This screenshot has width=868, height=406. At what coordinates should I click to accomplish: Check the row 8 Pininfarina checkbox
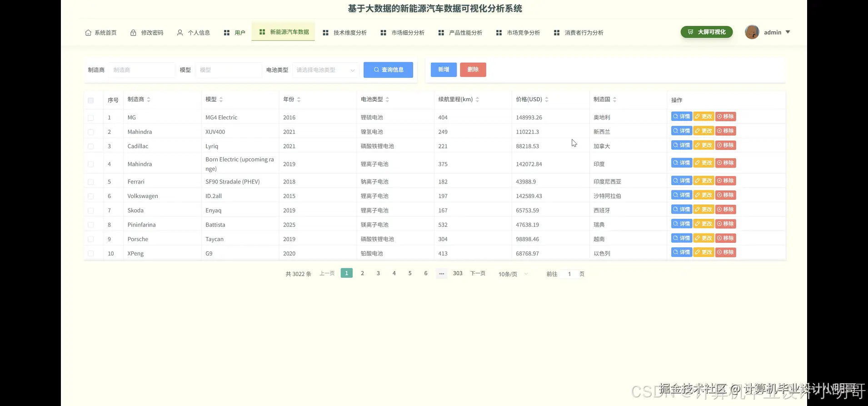[91, 225]
